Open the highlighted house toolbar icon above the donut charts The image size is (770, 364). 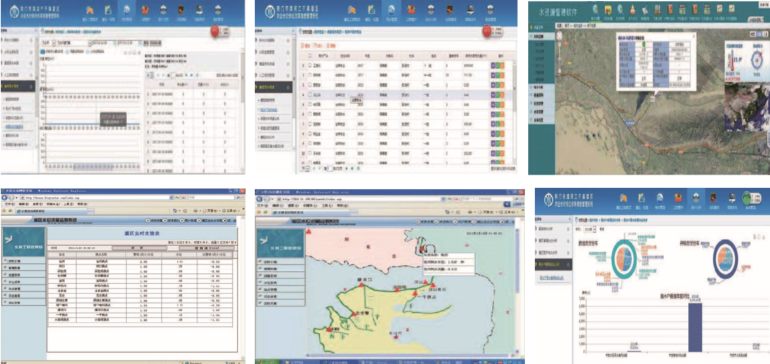pyautogui.click(x=696, y=198)
